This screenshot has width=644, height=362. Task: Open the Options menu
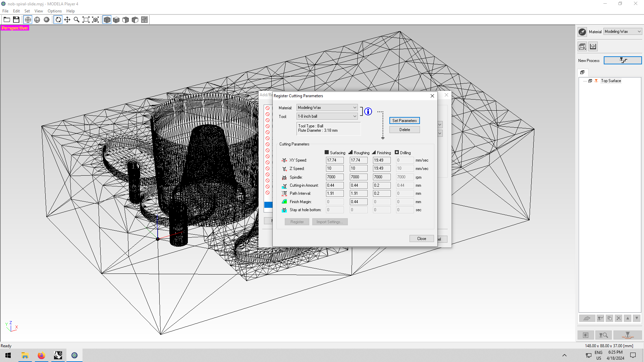55,11
